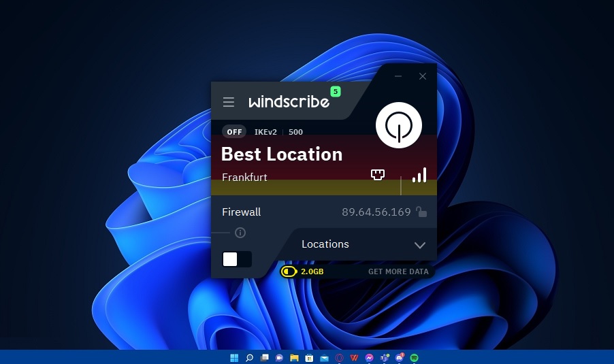614x364 pixels.
Task: Turn on the VPN with the power button
Action: [x=399, y=125]
